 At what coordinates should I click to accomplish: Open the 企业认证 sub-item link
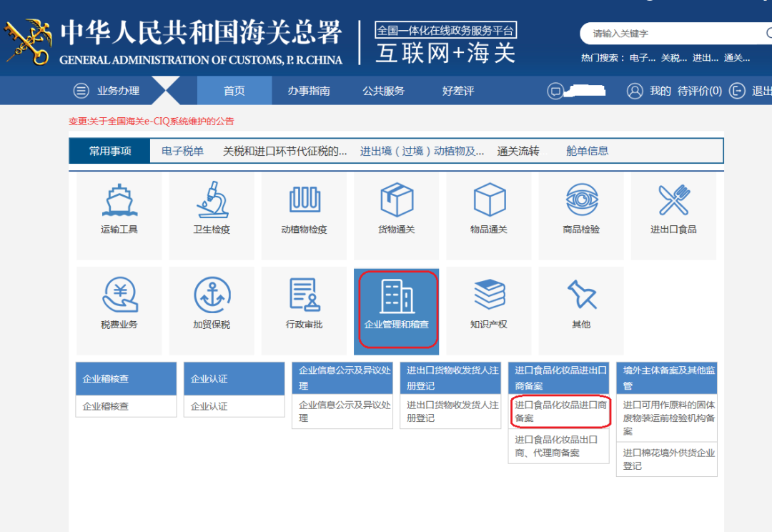click(x=209, y=406)
